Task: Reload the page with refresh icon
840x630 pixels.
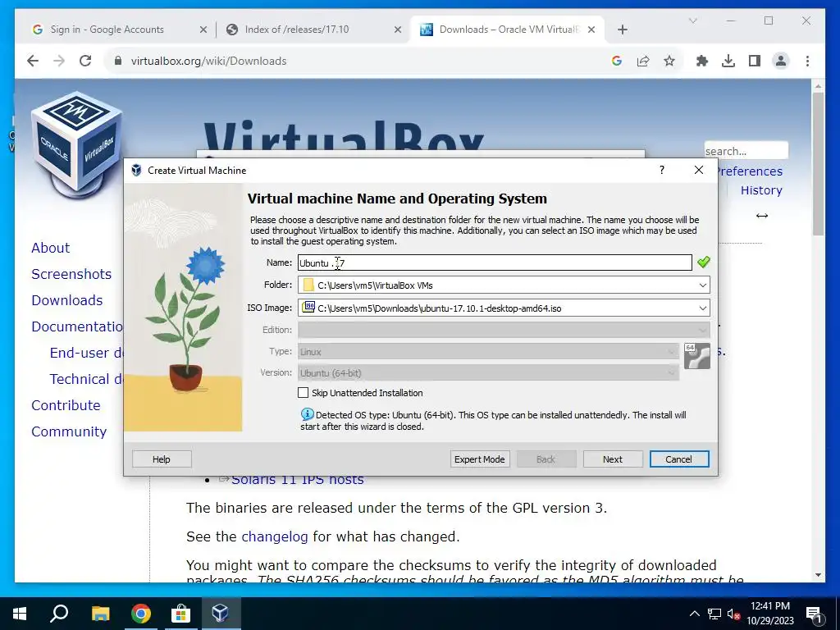Action: pyautogui.click(x=85, y=61)
